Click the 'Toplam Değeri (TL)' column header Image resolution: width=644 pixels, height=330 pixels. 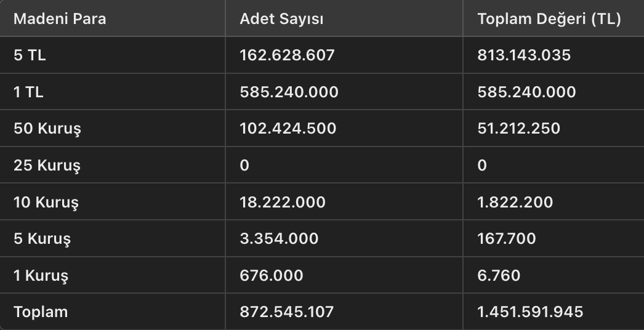(549, 19)
